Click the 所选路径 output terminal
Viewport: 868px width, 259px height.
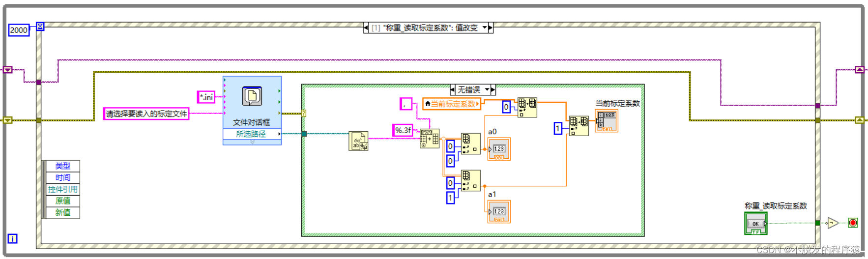(x=252, y=134)
